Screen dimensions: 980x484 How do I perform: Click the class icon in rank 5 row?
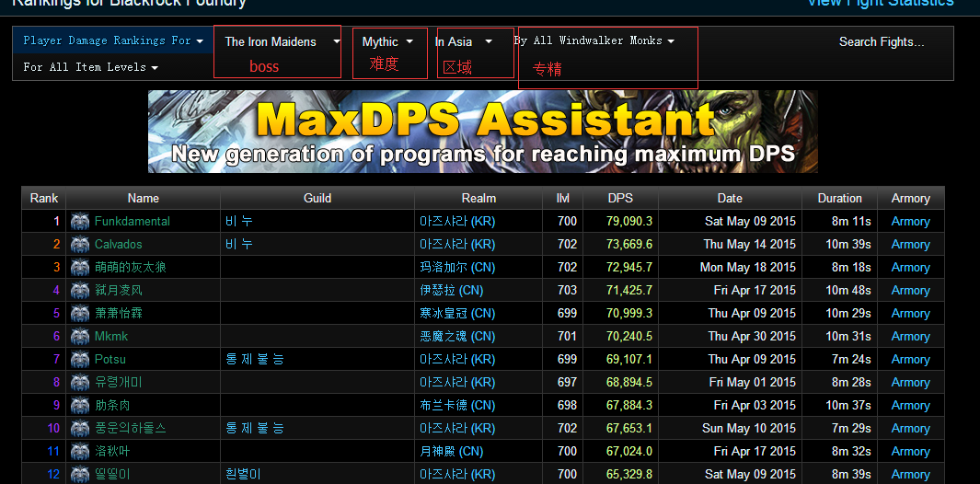(x=80, y=314)
